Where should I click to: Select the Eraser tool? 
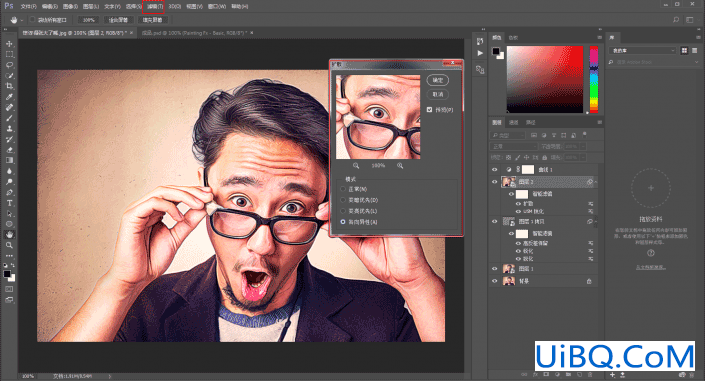[x=9, y=150]
